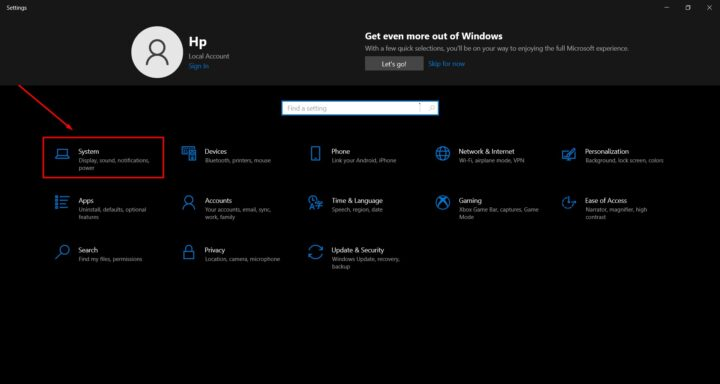Open the Gaming Xbox icon
Image resolution: width=720 pixels, height=384 pixels.
click(443, 202)
